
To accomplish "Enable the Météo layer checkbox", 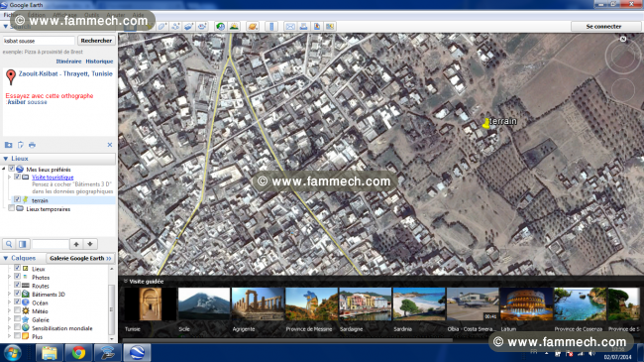I will tap(17, 310).
